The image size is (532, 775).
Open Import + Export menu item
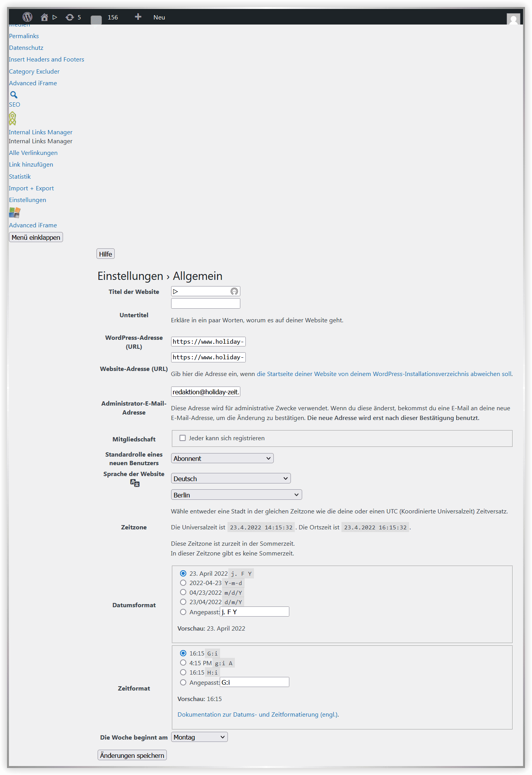[31, 188]
